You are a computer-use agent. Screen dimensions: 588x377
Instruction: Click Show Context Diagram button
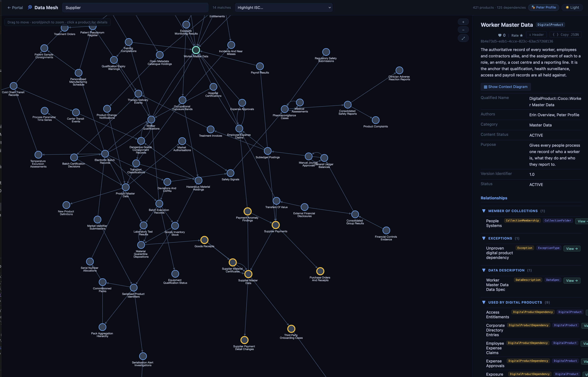point(506,87)
